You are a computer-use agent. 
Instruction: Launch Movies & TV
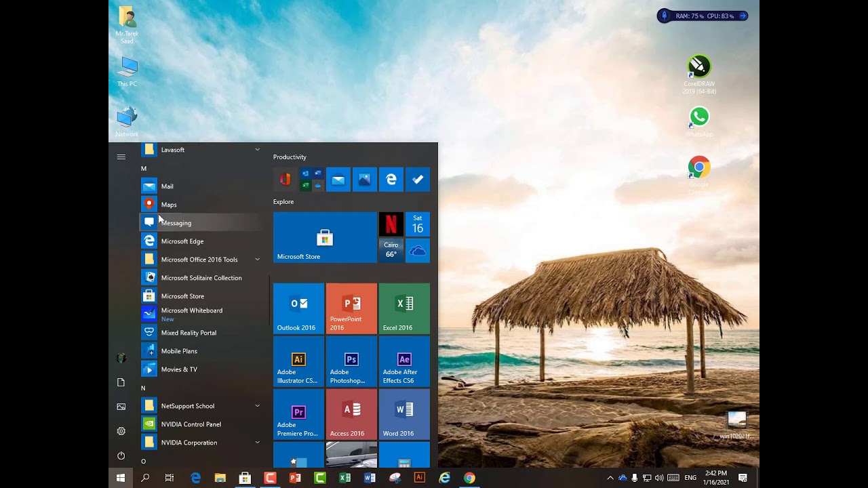(200, 369)
